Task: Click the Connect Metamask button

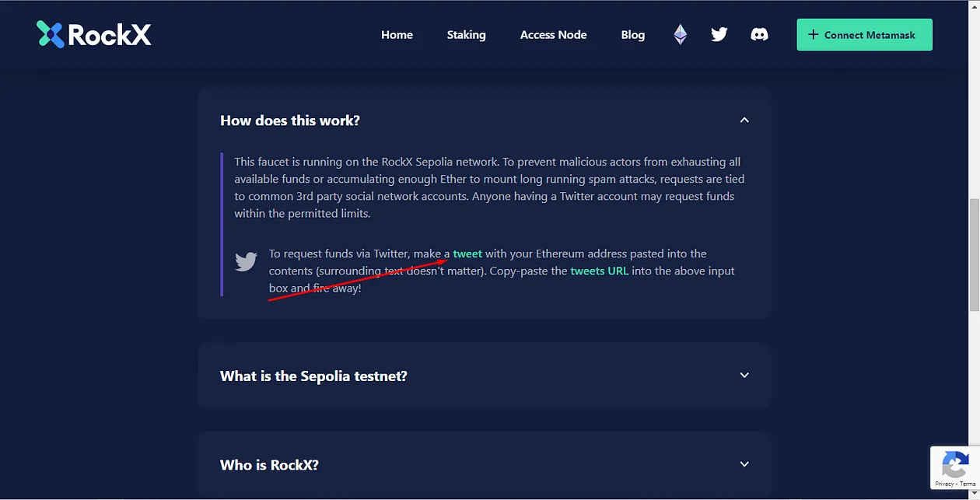Action: (x=865, y=35)
